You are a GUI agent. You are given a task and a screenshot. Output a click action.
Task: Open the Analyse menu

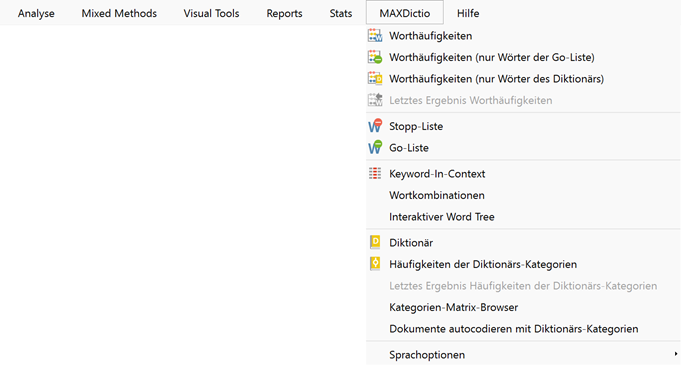[36, 13]
